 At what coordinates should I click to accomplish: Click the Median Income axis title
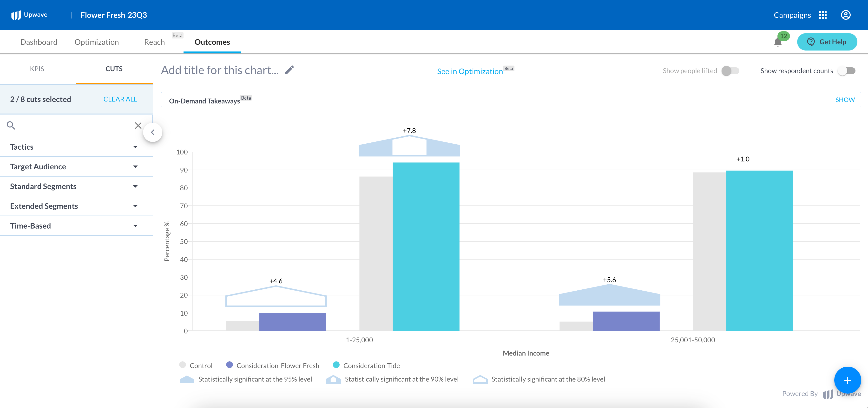pyautogui.click(x=526, y=353)
